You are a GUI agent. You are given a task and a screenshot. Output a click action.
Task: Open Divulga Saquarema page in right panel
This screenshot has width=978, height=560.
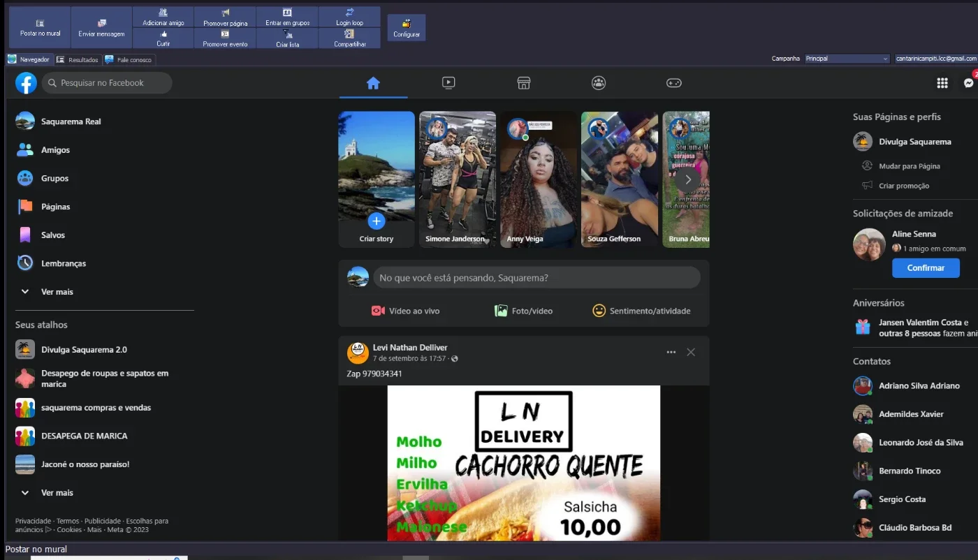tap(915, 142)
